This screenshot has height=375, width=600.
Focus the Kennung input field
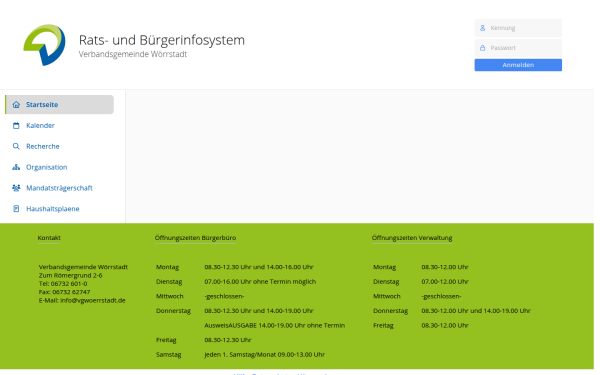(518, 28)
